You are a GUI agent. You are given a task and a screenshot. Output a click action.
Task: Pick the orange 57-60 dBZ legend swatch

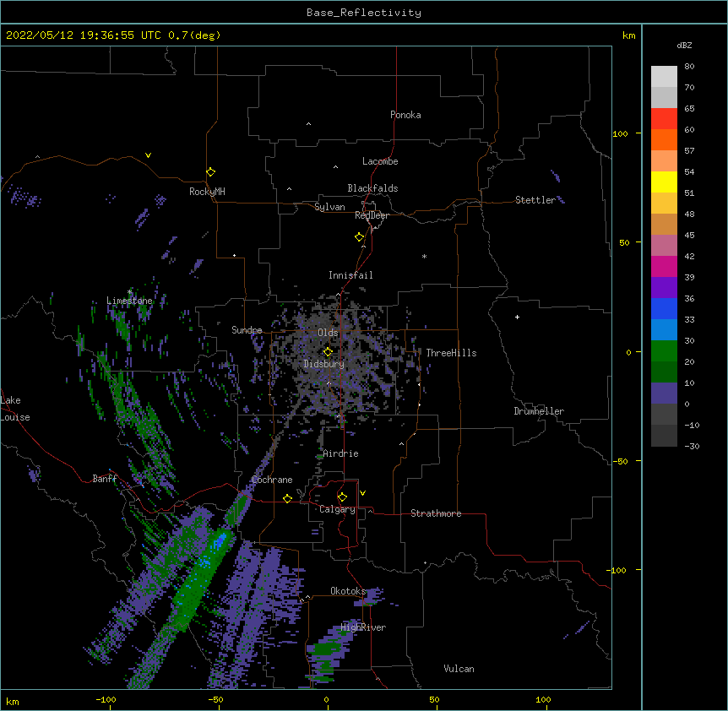pos(664,139)
